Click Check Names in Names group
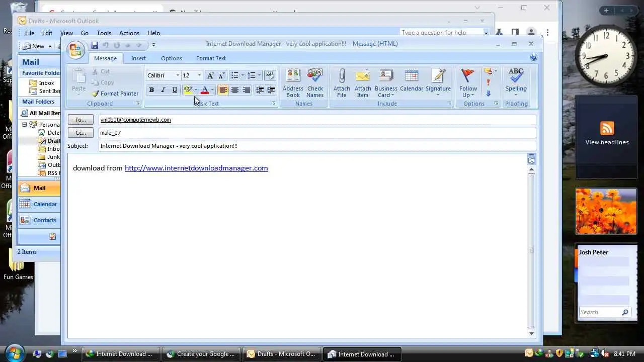This screenshot has height=362, width=644. click(315, 83)
